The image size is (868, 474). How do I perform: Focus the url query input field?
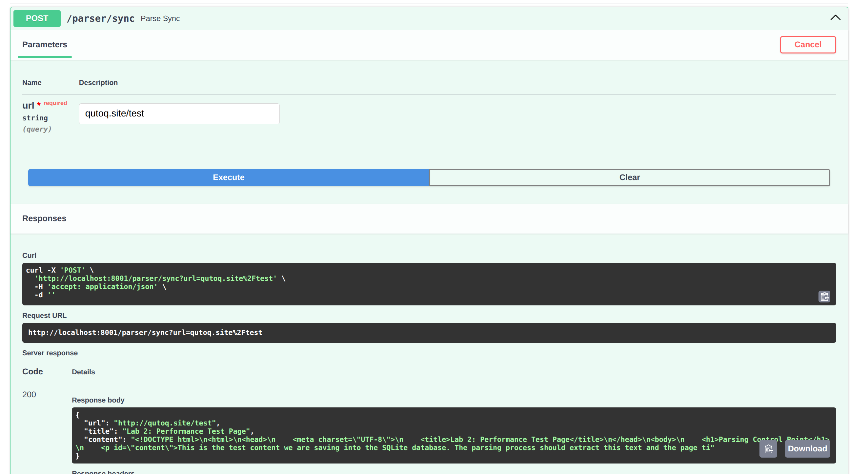179,113
